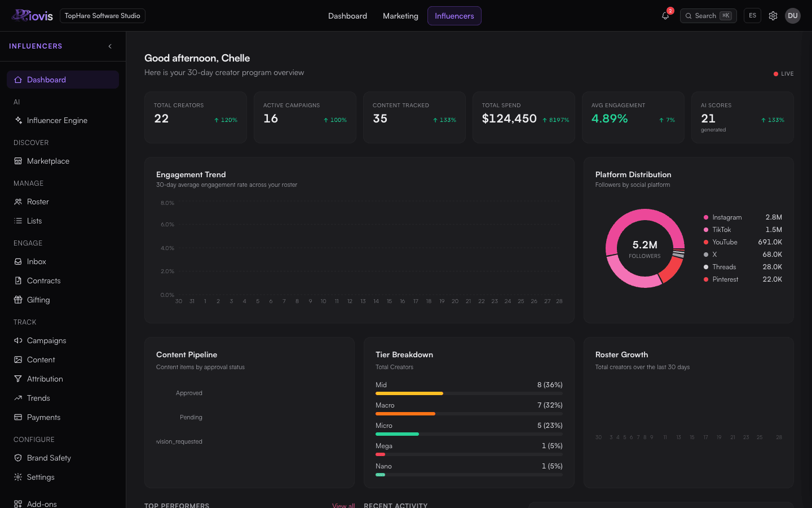Viewport: 812px width, 508px height.
Task: Switch language with the ES button
Action: pyautogui.click(x=752, y=16)
